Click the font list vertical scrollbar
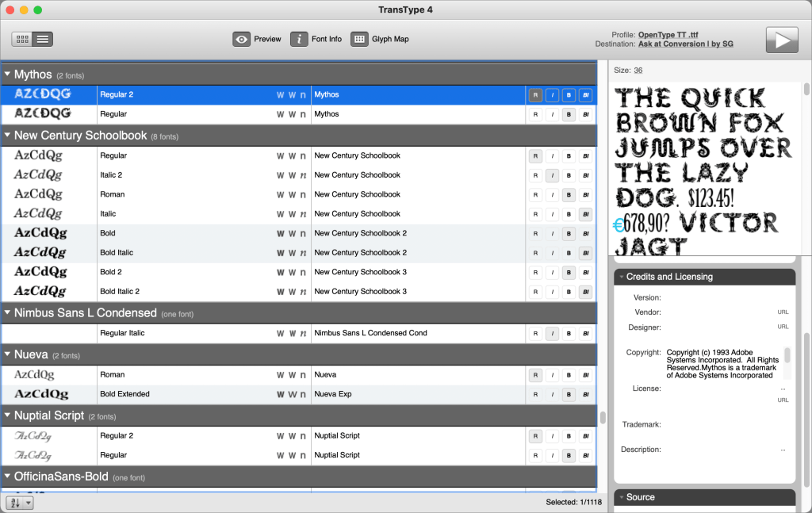812x513 pixels. (x=603, y=418)
